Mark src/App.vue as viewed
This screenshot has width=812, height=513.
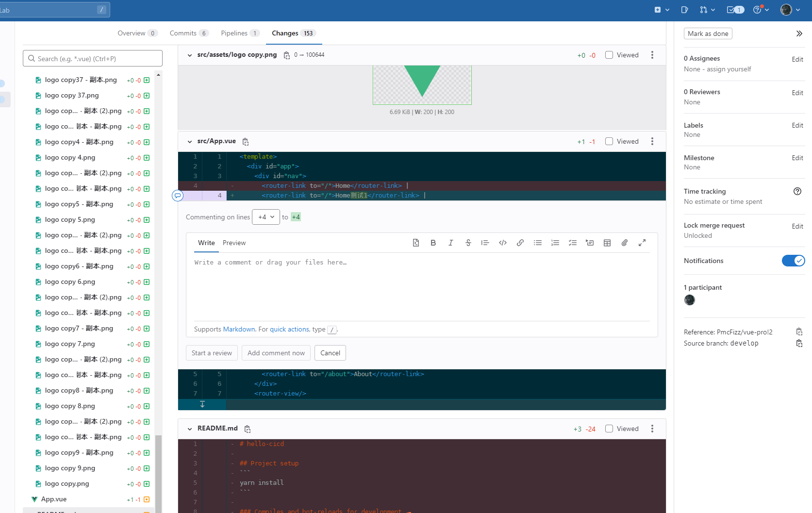coord(609,141)
